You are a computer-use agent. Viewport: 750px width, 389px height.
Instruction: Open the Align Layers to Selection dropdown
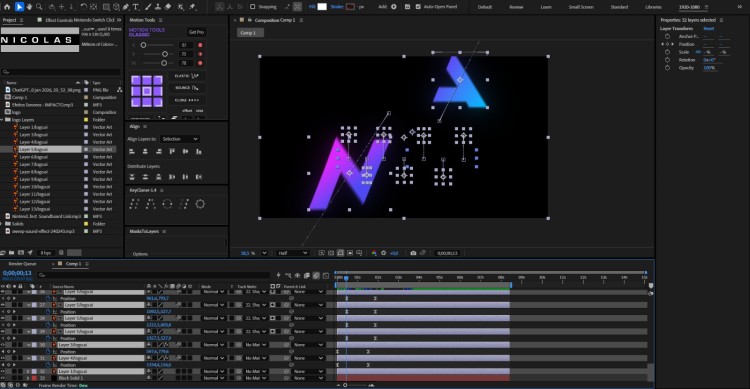pos(179,139)
